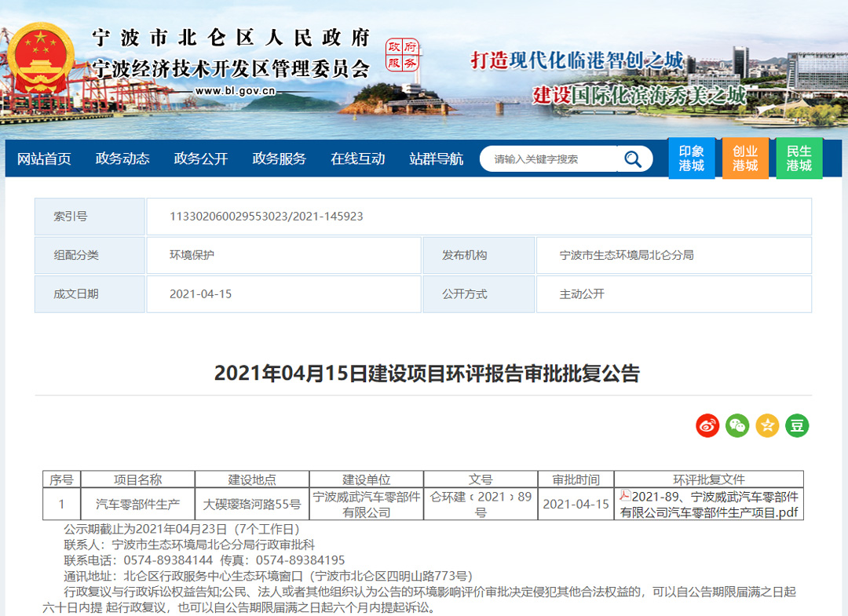Click the www.bl.gov.cn site address
The image size is (848, 616).
(x=235, y=91)
